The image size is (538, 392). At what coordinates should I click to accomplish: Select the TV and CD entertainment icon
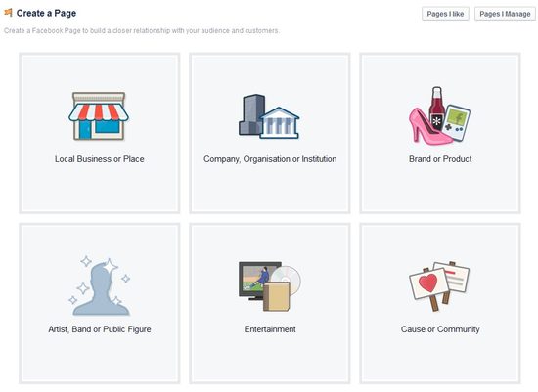point(270,286)
